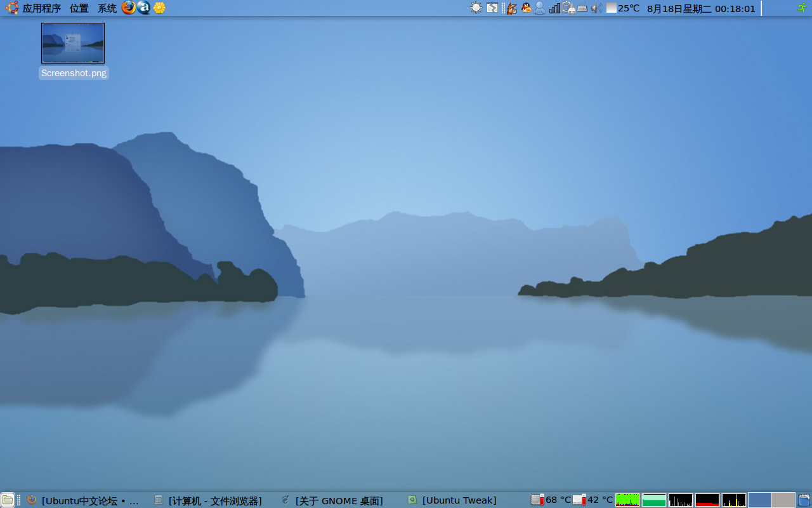Launch Firefox from the top panel
812x508 pixels.
(129, 8)
